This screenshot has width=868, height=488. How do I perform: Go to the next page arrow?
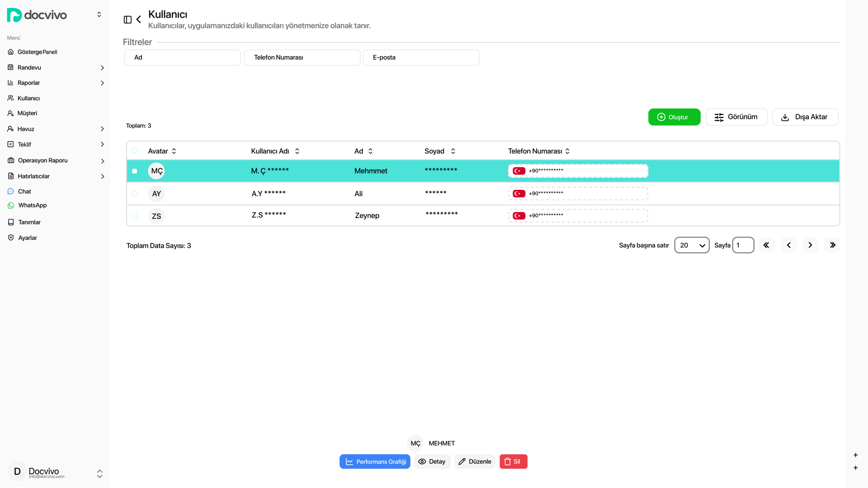(810, 245)
